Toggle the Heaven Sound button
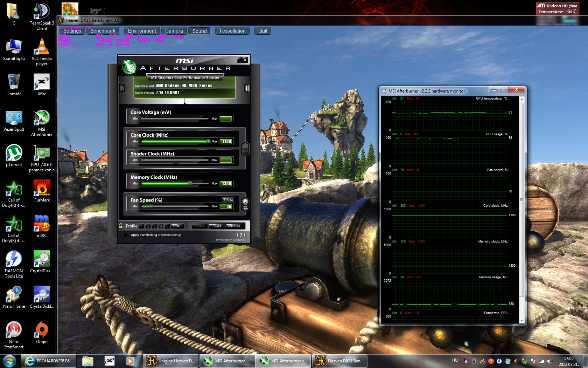 [199, 31]
